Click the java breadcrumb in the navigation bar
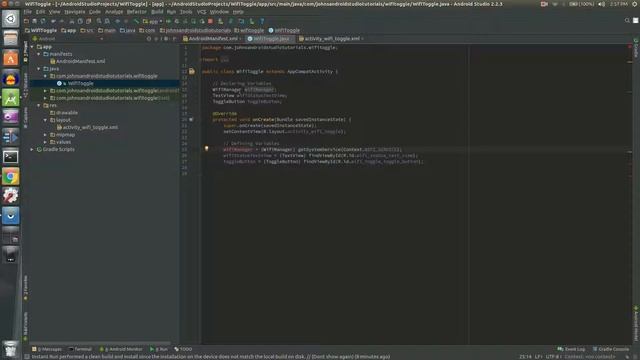640x360 pixels. coord(127,30)
